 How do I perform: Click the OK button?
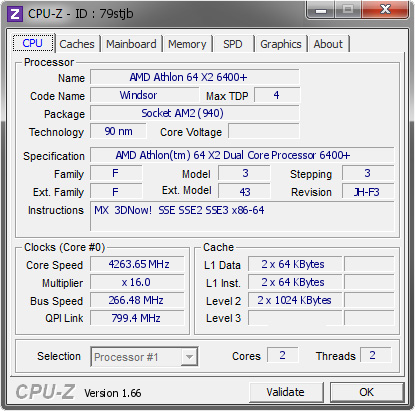point(367,392)
